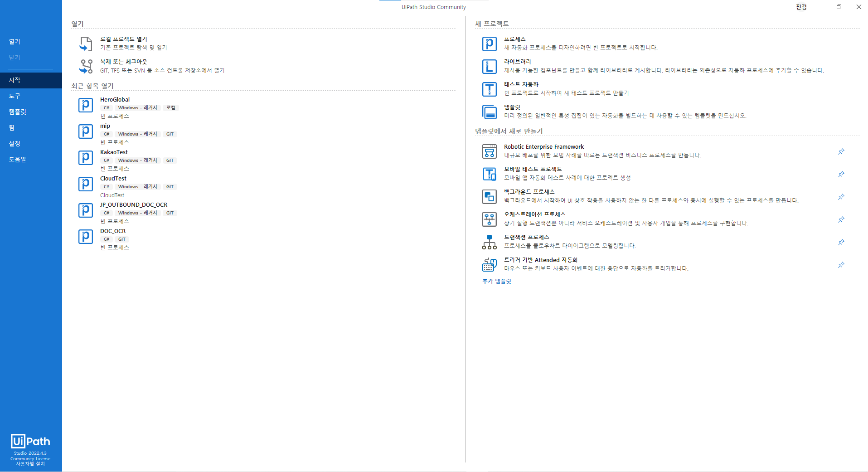Click the 트리거 기반 Attended 자동화 icon
This screenshot has width=868, height=472.
click(x=490, y=265)
